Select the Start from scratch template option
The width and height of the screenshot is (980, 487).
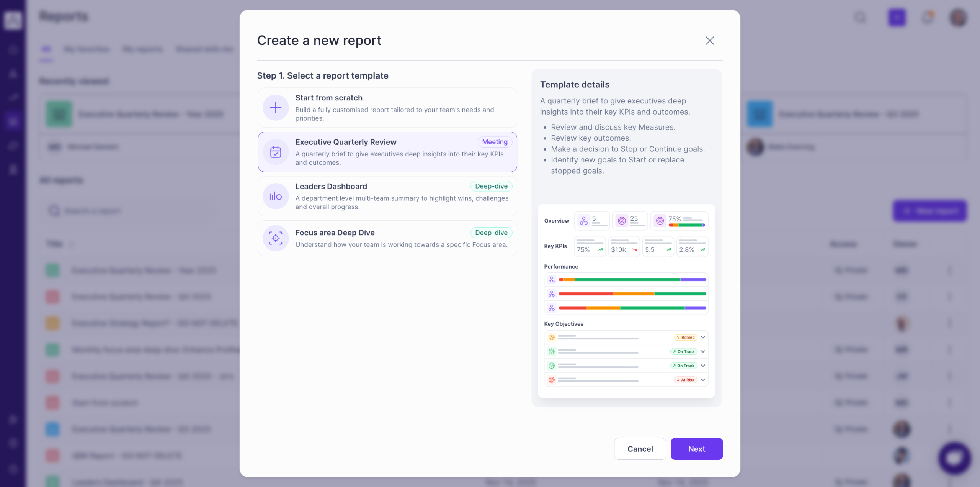(x=387, y=108)
